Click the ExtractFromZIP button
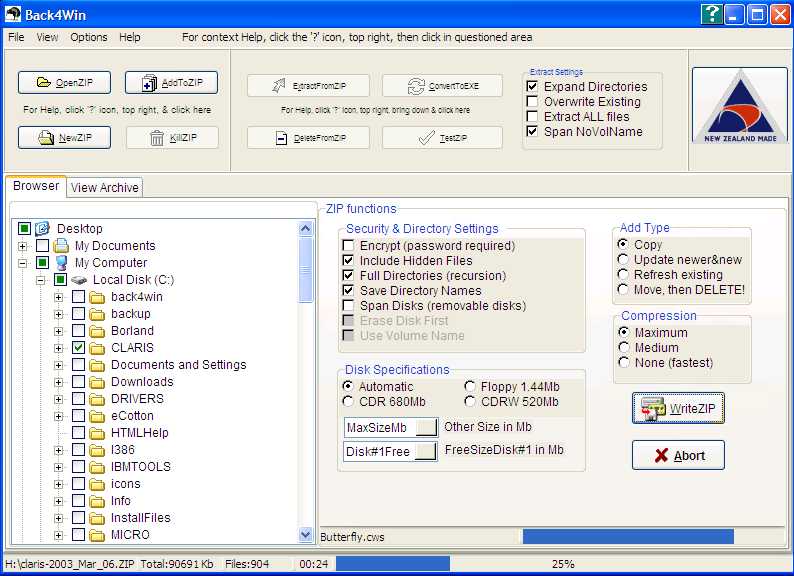 (308, 86)
